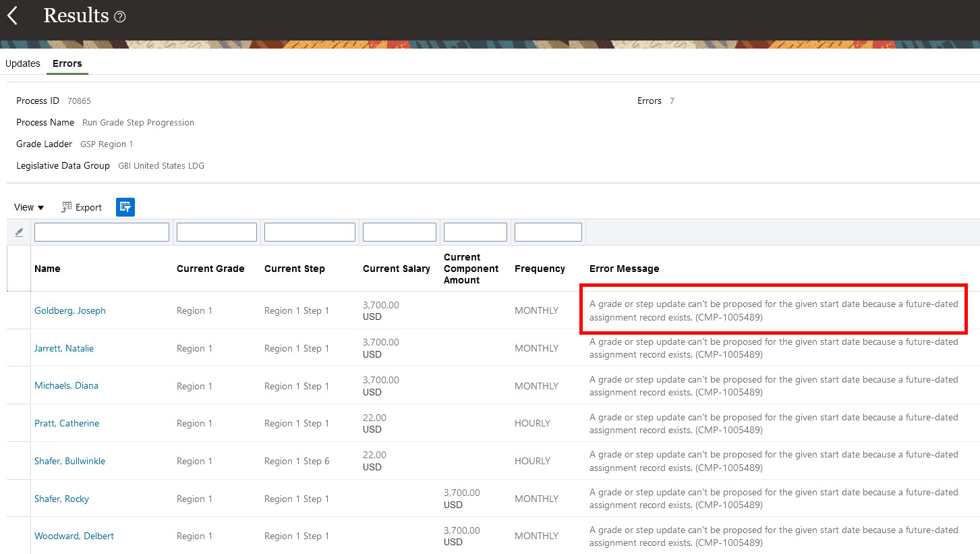Sort by the Name column header
Image resolution: width=980 pixels, height=554 pixels.
click(47, 269)
